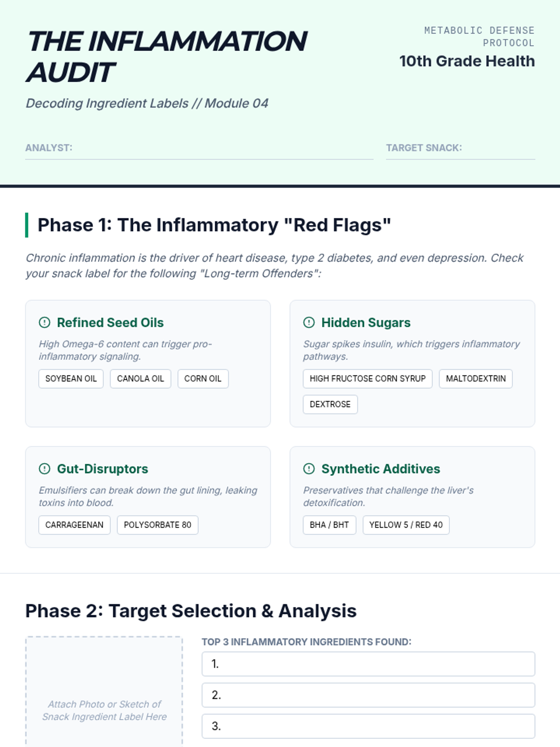The width and height of the screenshot is (560, 747).
Task: Click the BHA / BHT tag
Action: 329,525
